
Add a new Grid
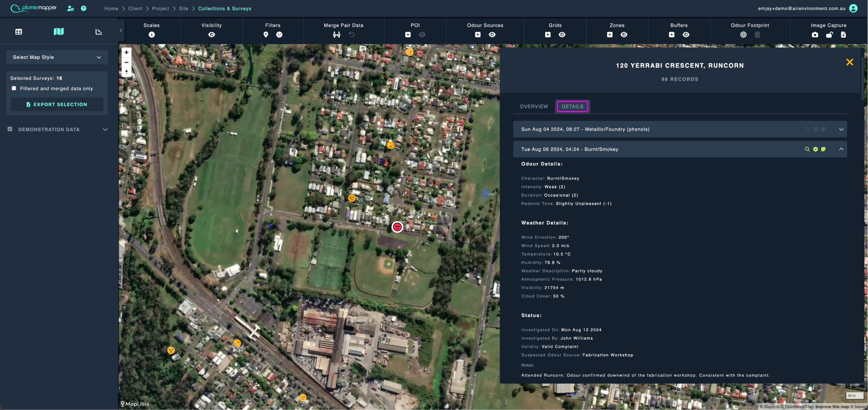pos(548,34)
